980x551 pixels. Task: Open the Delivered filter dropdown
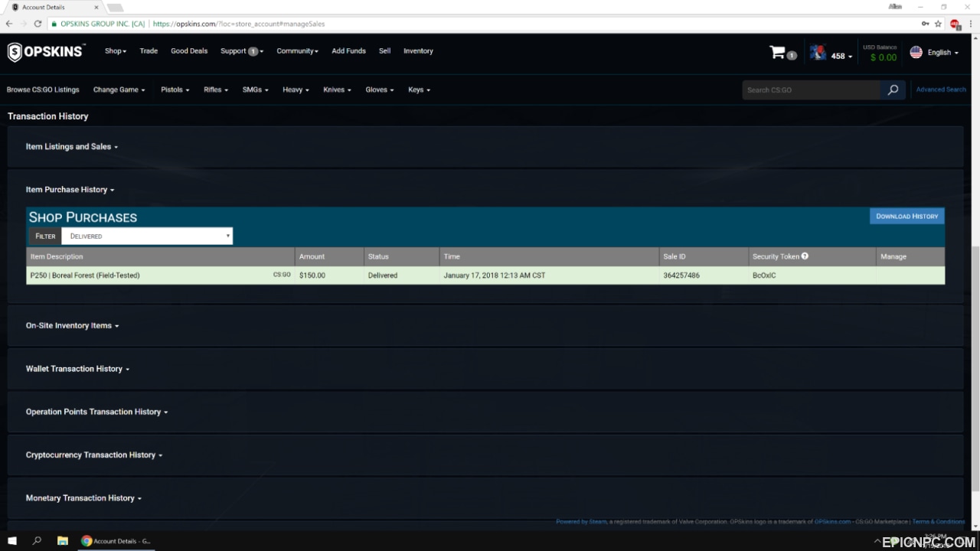(x=147, y=236)
